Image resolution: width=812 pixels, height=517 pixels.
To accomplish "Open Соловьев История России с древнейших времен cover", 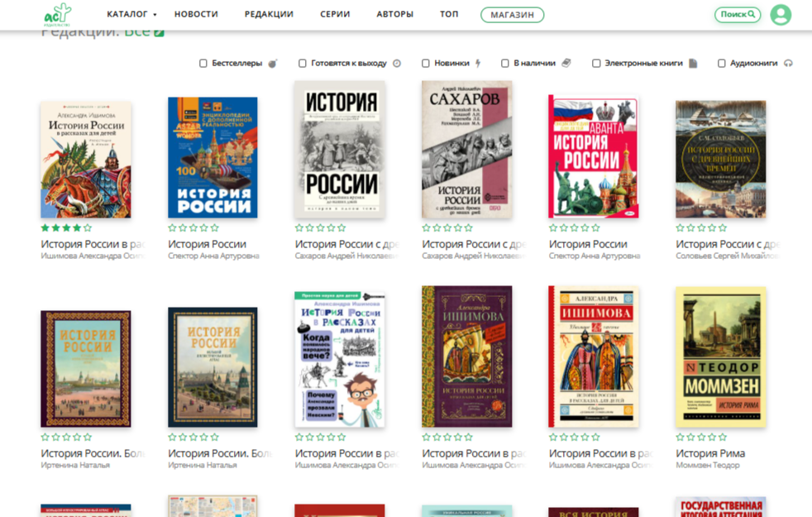I will [x=720, y=159].
